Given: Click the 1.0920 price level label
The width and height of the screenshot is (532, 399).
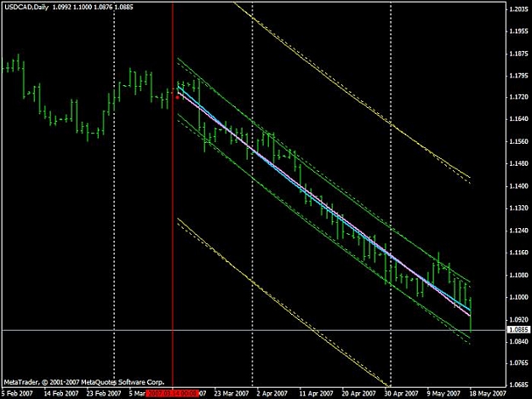Looking at the screenshot, I should [x=519, y=319].
